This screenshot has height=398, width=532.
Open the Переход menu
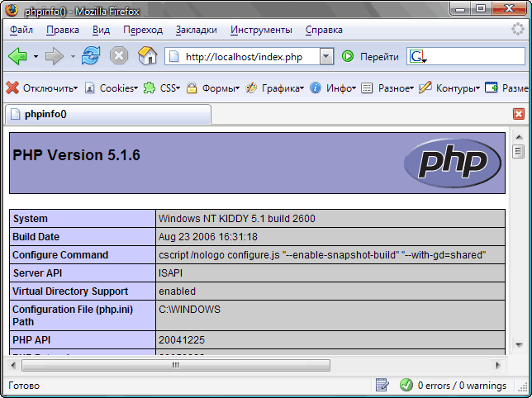pos(143,30)
